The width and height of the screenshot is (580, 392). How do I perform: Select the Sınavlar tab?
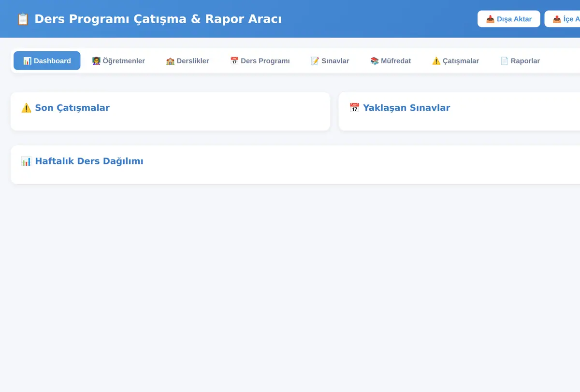point(330,61)
